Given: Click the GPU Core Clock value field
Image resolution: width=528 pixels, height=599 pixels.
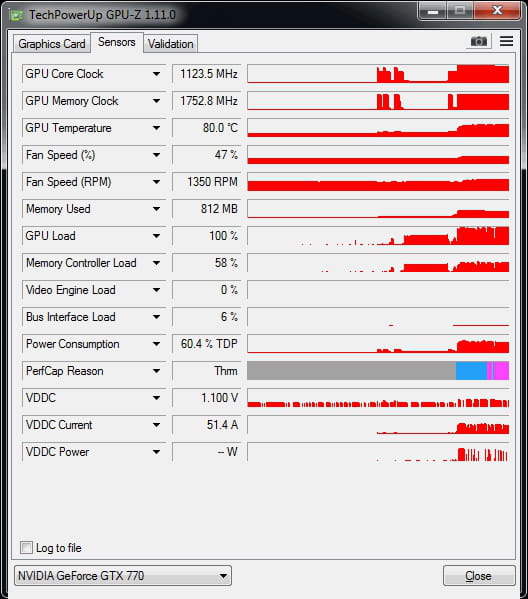Looking at the screenshot, I should pyautogui.click(x=207, y=74).
